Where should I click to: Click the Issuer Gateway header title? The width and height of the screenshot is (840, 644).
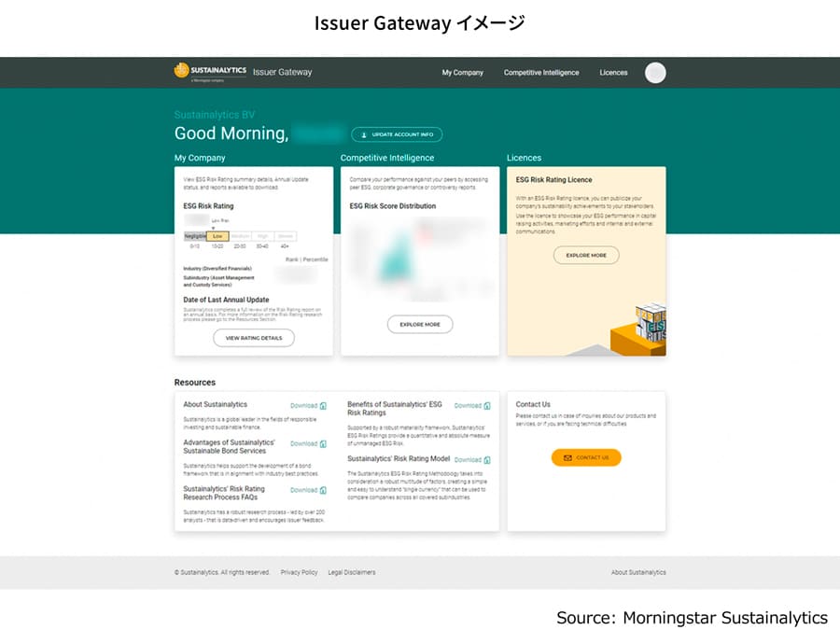[282, 72]
